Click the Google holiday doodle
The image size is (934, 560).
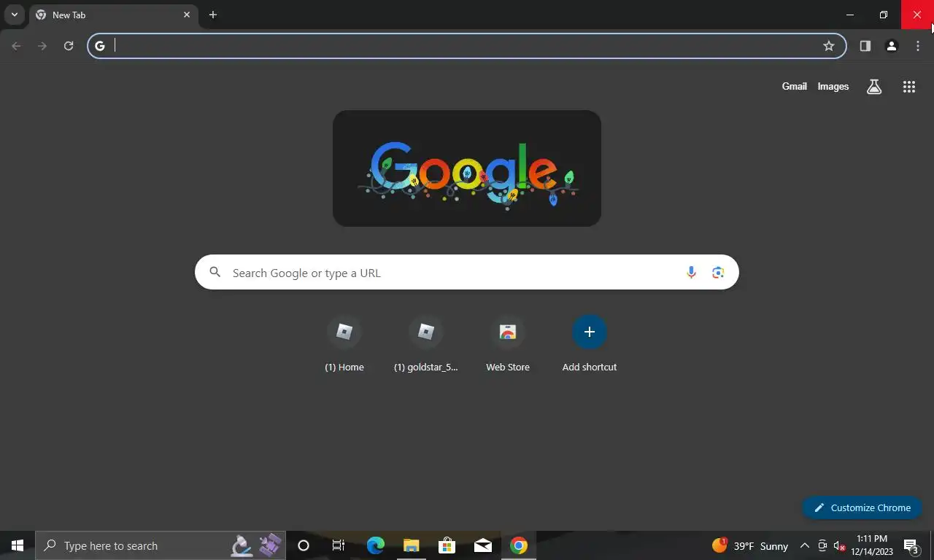point(467,168)
